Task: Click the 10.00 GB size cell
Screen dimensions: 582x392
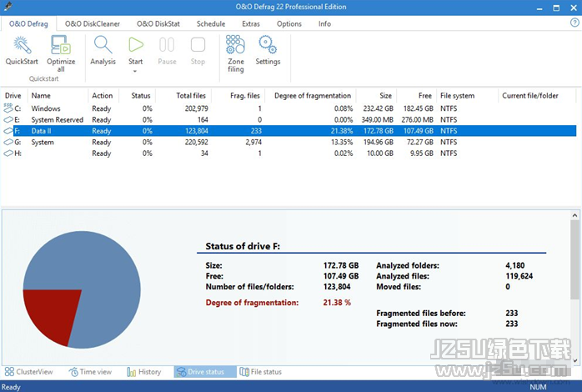Action: click(380, 153)
